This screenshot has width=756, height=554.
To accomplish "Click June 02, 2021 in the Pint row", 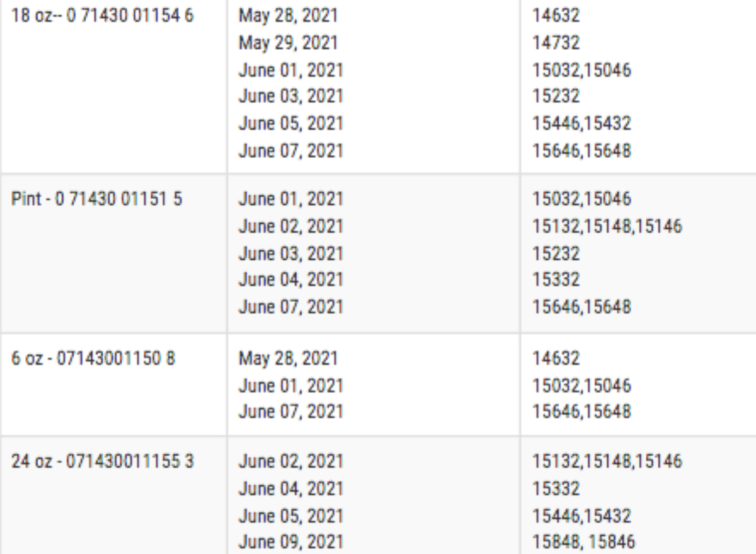I will pyautogui.click(x=290, y=227).
